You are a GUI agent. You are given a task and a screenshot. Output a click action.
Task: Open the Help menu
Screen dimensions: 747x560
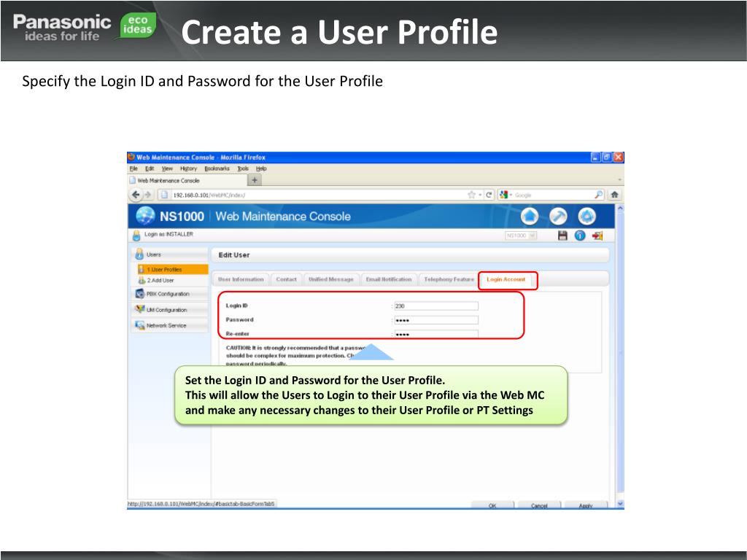[x=261, y=168]
